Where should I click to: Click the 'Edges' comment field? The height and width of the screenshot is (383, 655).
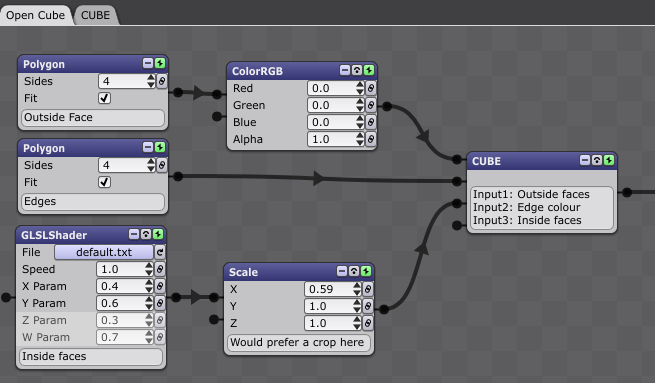tap(93, 201)
